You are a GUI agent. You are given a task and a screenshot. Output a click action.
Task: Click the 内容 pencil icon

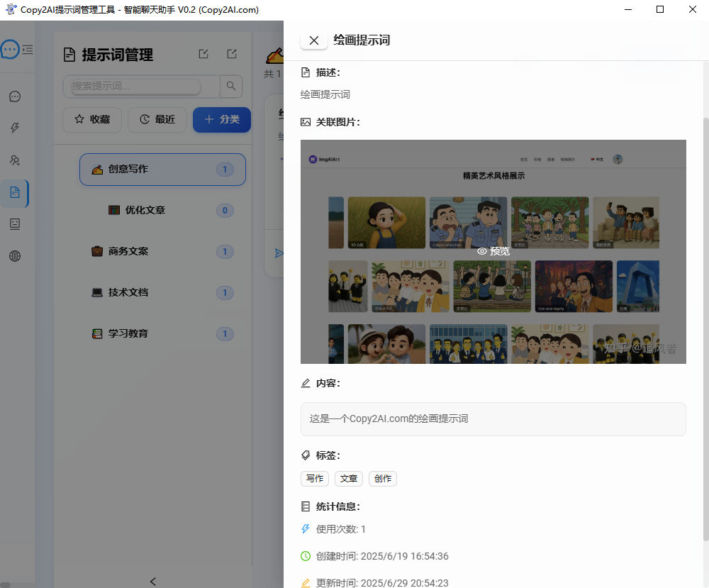coord(306,383)
